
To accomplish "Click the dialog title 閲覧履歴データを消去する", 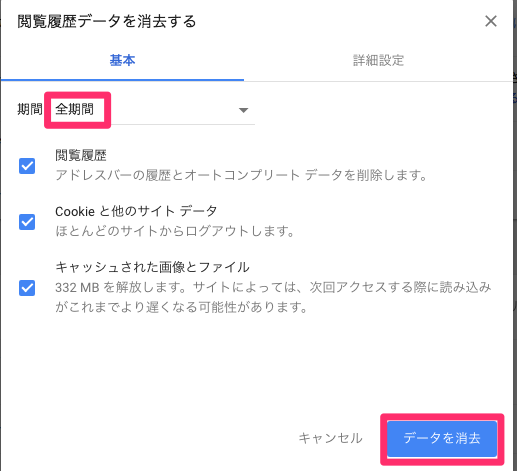I will pos(107,21).
